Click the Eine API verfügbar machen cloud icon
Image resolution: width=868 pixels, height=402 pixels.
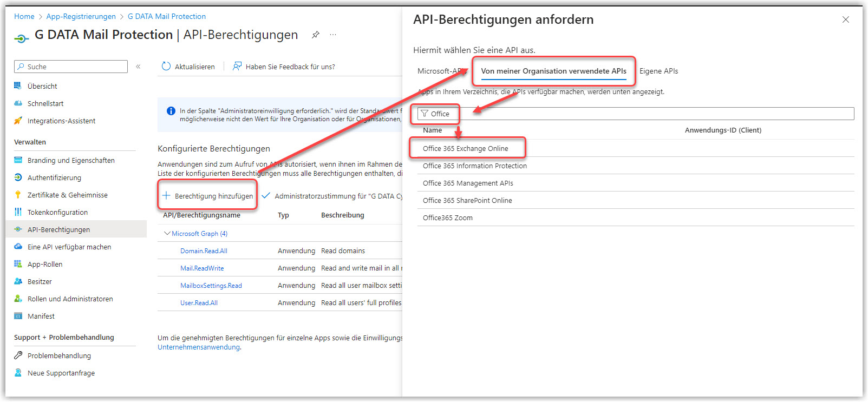point(18,247)
